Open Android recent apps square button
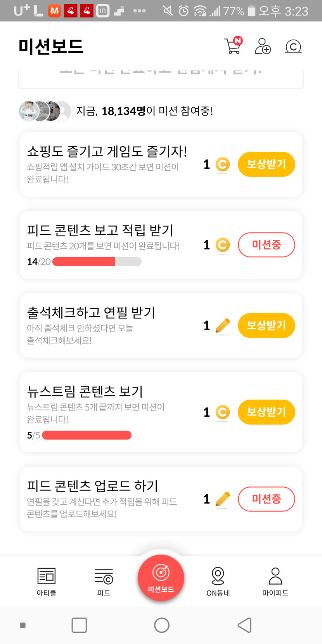This screenshot has height=644, width=322. coord(79,625)
